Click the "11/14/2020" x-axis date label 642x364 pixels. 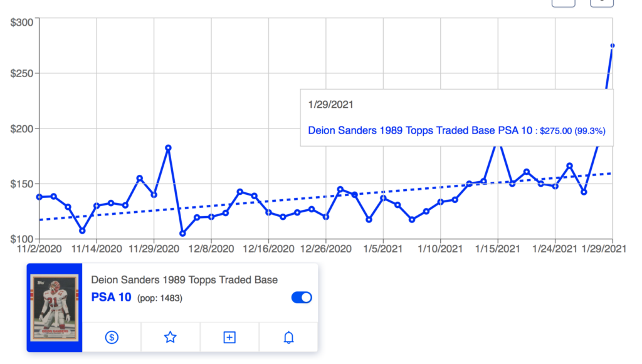click(97, 249)
